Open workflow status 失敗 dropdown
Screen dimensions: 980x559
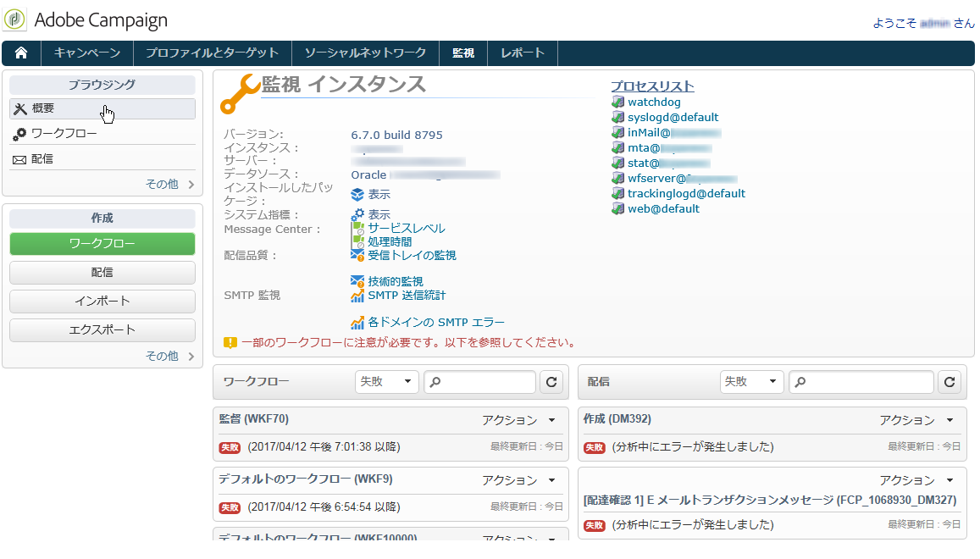click(386, 382)
